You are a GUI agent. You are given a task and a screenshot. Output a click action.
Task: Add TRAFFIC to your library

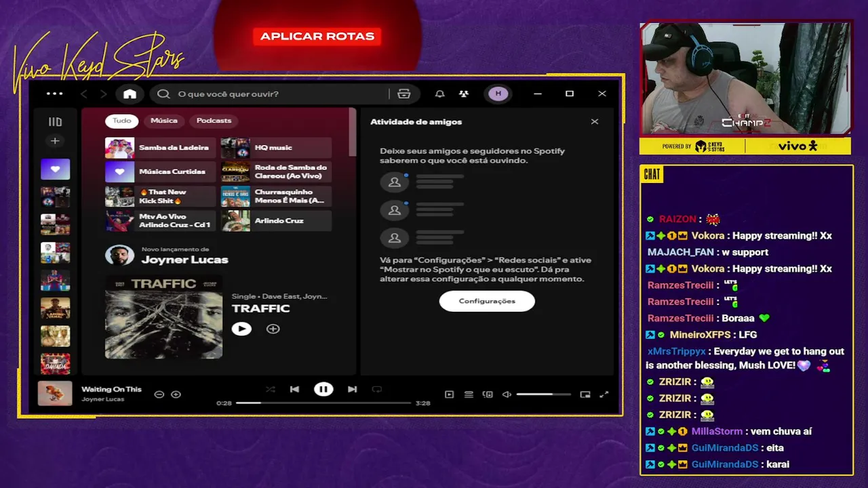point(273,329)
